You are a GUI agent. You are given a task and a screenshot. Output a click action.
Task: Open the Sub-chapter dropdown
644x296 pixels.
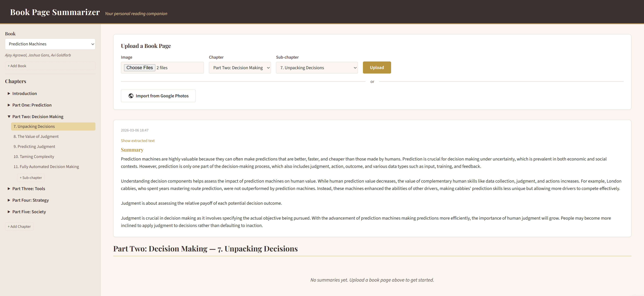[316, 68]
